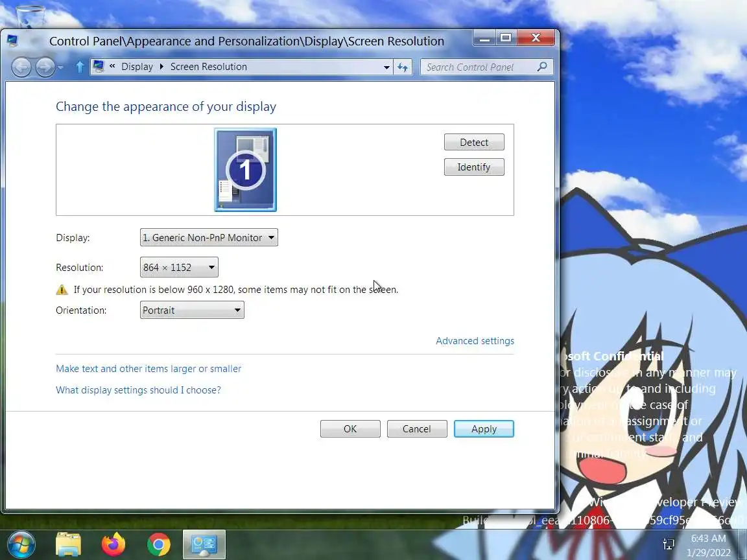Open Advanced settings link
This screenshot has width=747, height=560.
click(x=475, y=341)
